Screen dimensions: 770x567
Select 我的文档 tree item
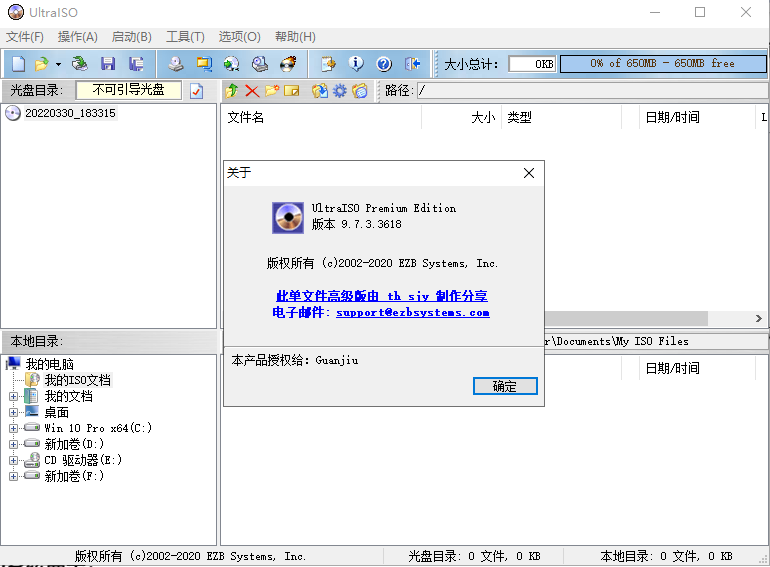tap(69, 396)
